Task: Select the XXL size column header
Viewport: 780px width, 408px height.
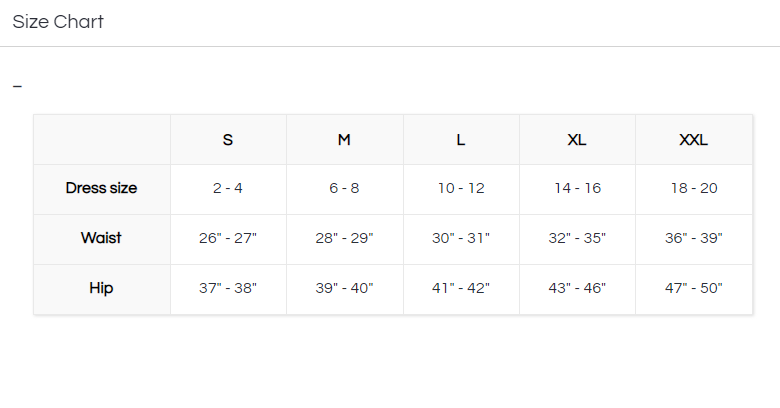Action: coord(693,140)
